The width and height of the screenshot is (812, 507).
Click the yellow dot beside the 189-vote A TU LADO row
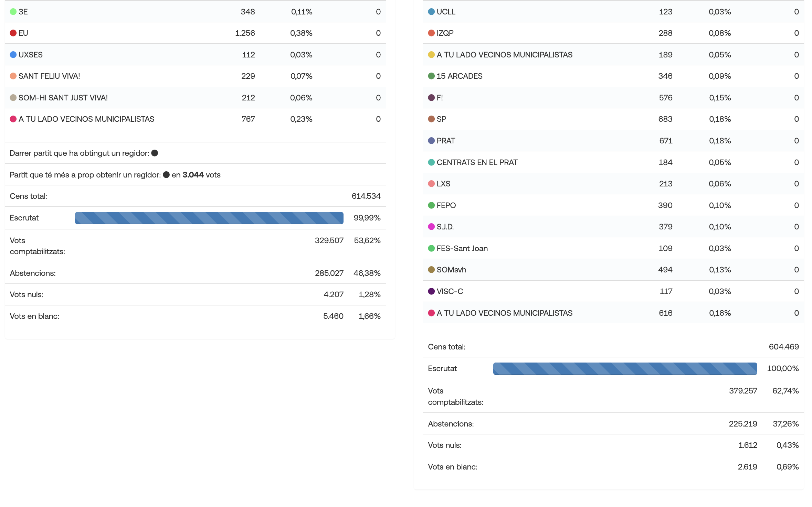click(431, 55)
